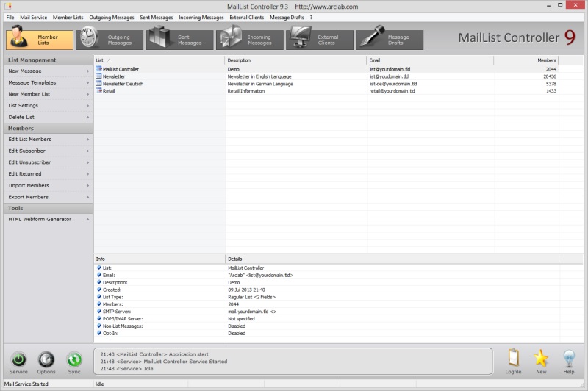Image resolution: width=588 pixels, height=391 pixels.
Task: Click Edit Unsubscriber sidebar item
Action: 49,162
